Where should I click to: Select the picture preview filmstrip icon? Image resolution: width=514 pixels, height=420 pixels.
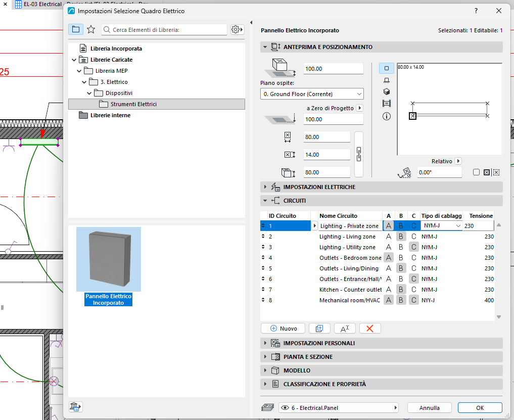[x=387, y=104]
